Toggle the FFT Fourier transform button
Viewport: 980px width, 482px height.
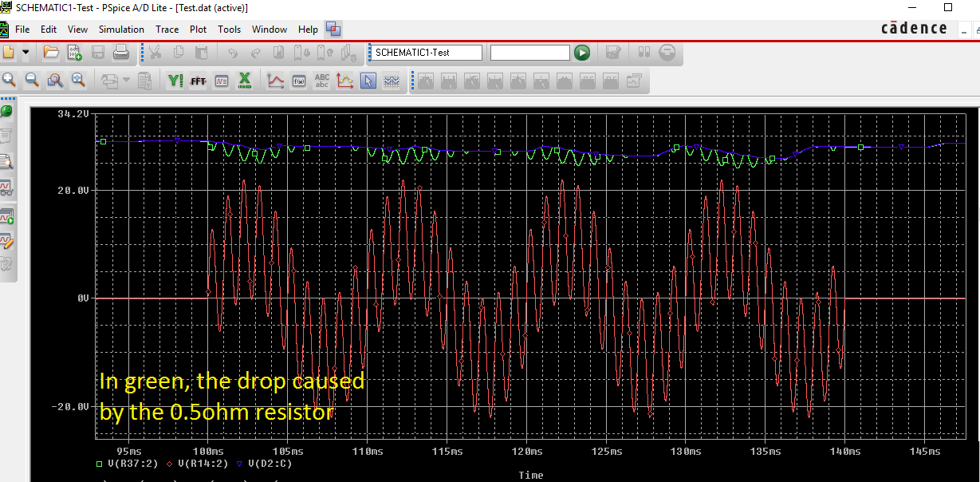point(199,81)
